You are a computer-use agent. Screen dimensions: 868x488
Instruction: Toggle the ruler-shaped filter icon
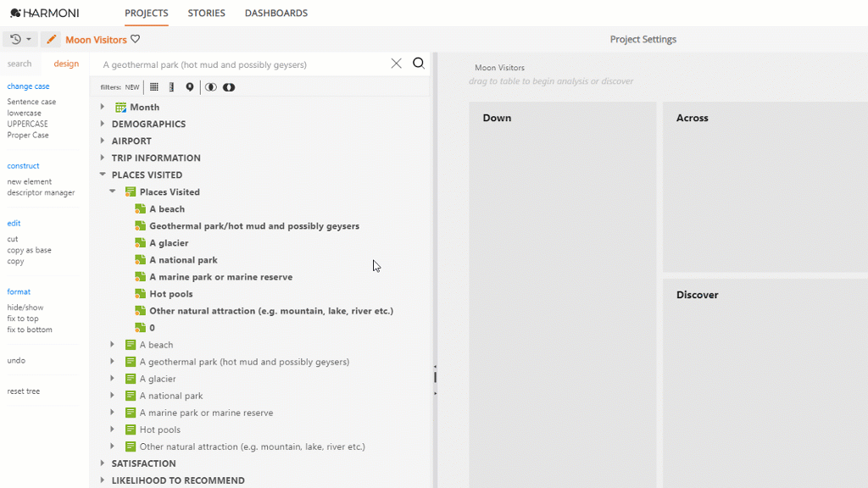click(171, 87)
